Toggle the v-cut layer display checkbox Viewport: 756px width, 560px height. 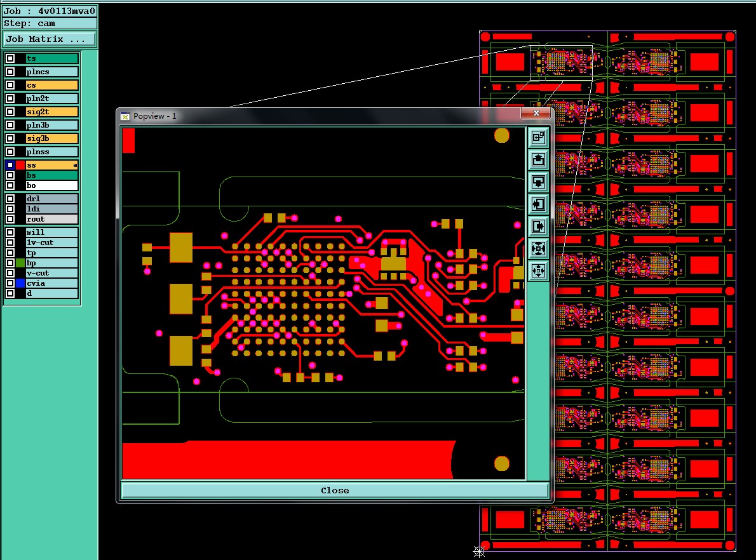click(10, 273)
